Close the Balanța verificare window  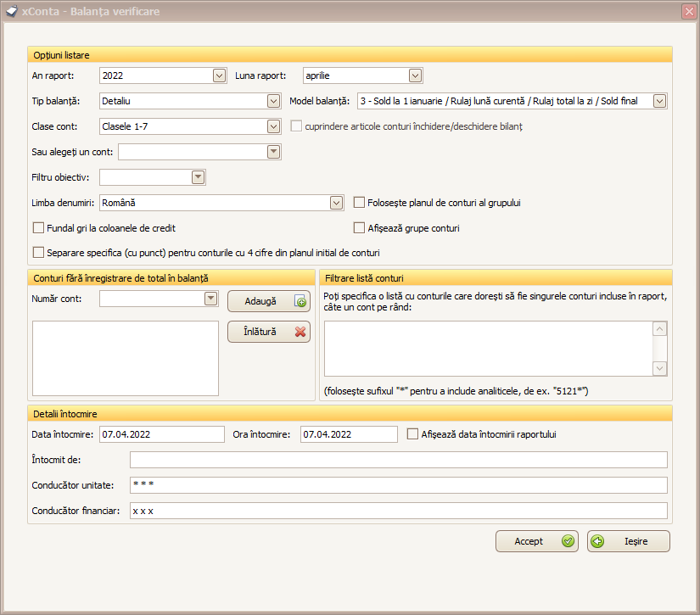[688, 12]
